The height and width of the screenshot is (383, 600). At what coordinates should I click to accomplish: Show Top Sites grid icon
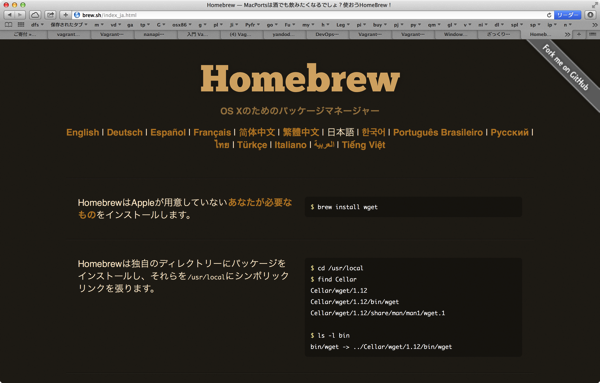pyautogui.click(x=21, y=24)
